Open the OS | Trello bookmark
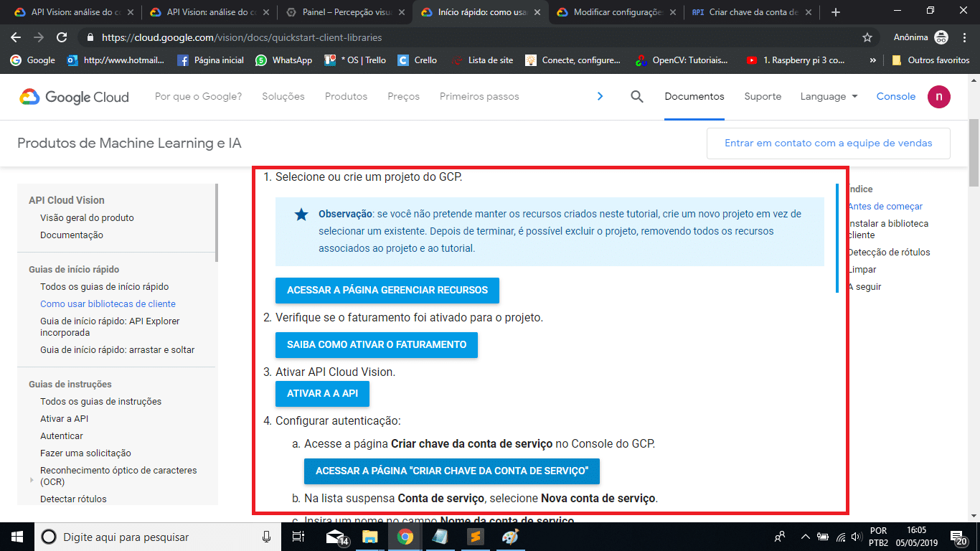The image size is (980, 551). (355, 60)
